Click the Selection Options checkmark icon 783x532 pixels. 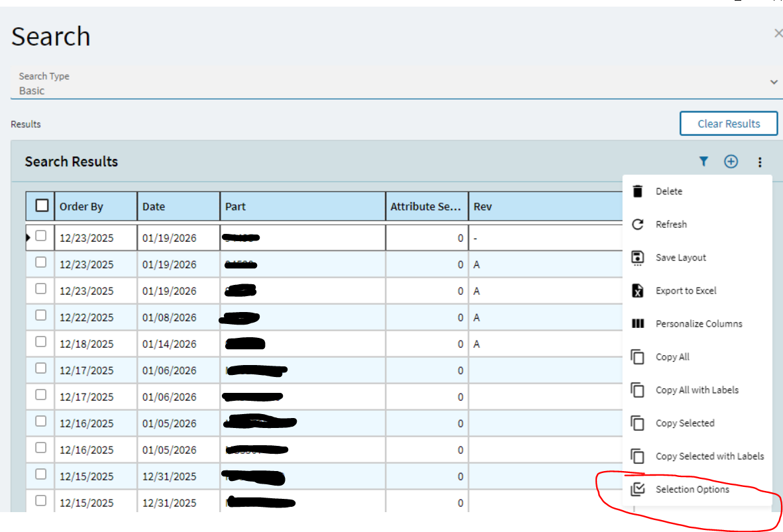(x=638, y=489)
